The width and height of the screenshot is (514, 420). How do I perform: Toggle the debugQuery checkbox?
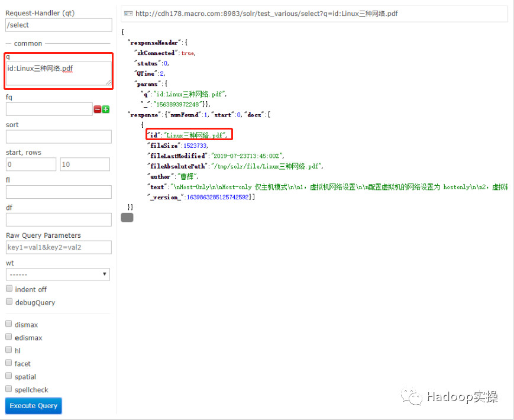click(x=9, y=302)
